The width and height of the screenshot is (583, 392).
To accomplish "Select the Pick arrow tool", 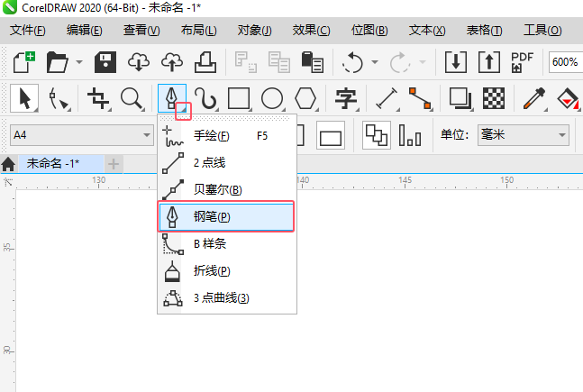I will 24,98.
